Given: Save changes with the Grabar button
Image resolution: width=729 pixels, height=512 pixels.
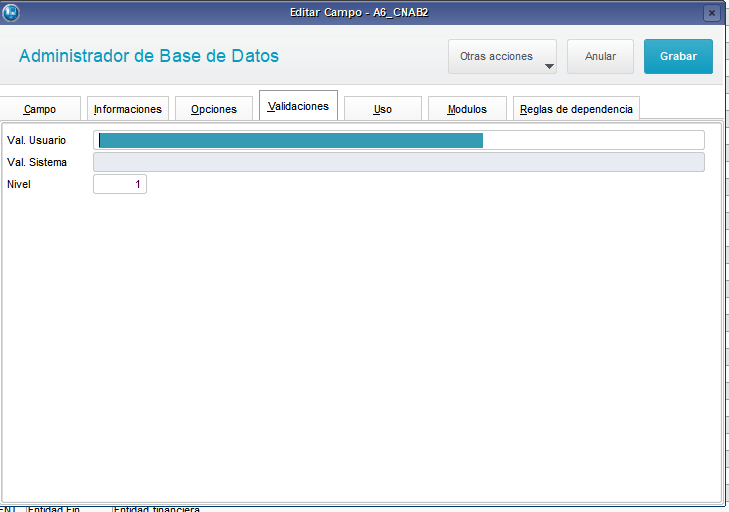Looking at the screenshot, I should coord(678,56).
